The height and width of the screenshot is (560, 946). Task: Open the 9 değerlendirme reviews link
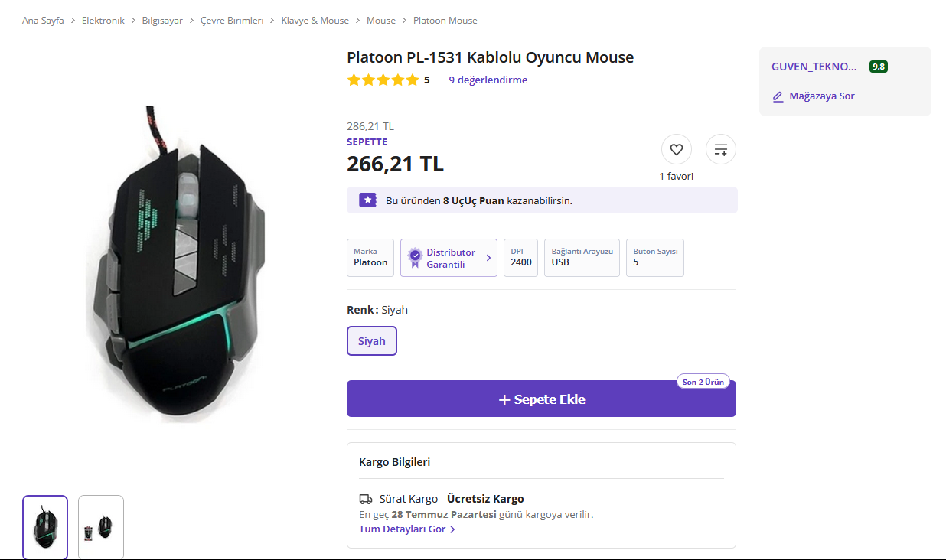tap(488, 80)
